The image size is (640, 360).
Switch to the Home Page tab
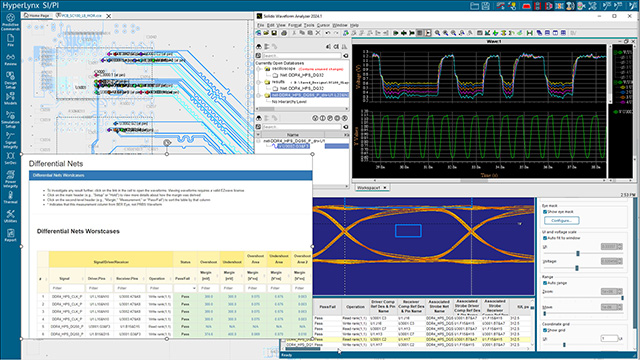point(37,16)
